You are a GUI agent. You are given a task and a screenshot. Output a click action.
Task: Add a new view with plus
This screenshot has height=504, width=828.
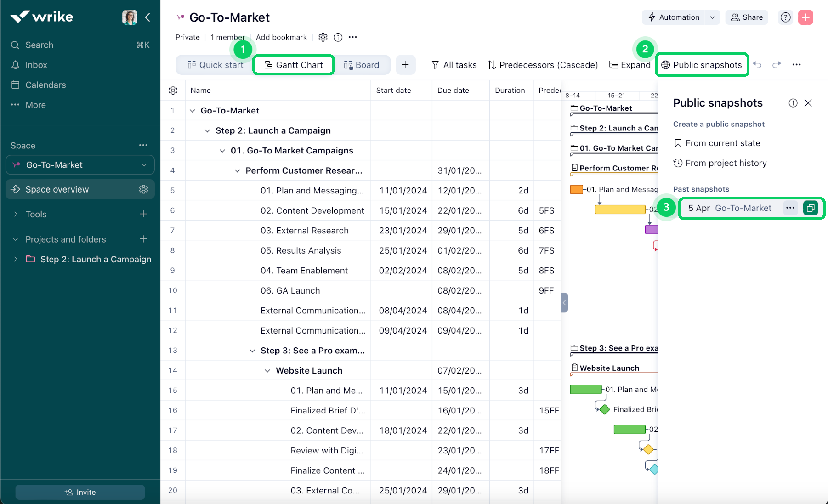(405, 65)
